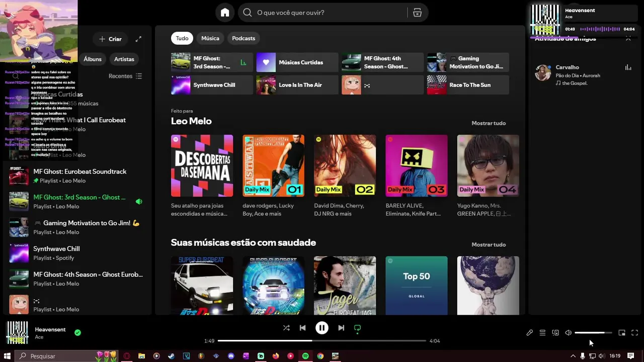Viewport: 644px width, 362px height.
Task: Go to Spotify Home via house icon
Action: click(225, 13)
